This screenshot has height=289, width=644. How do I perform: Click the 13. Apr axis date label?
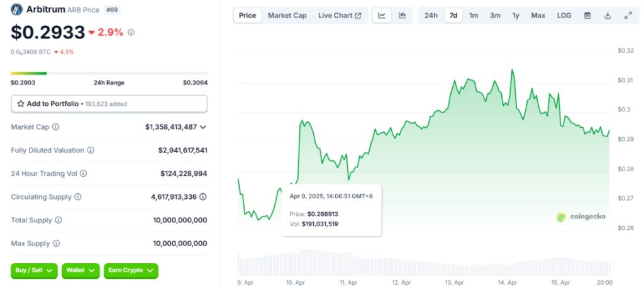[454, 283]
